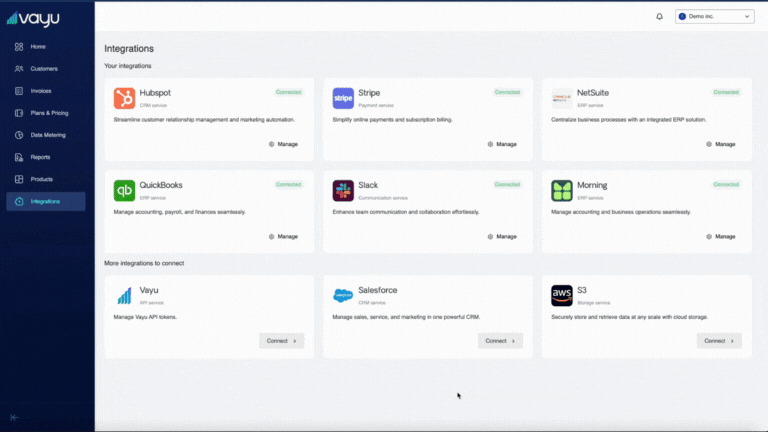The width and height of the screenshot is (768, 432).
Task: Connect the S3 storage integration
Action: (x=719, y=341)
